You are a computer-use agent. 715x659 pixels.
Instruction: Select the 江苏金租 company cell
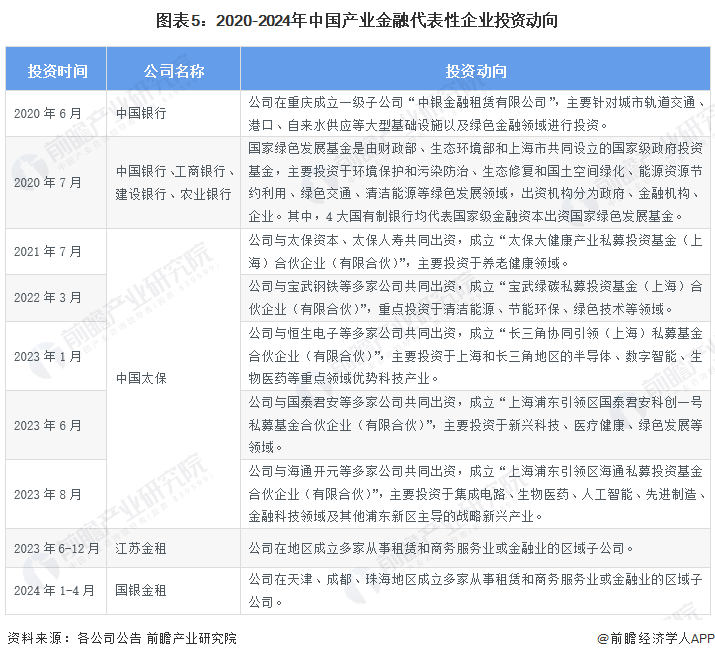[x=173, y=548]
